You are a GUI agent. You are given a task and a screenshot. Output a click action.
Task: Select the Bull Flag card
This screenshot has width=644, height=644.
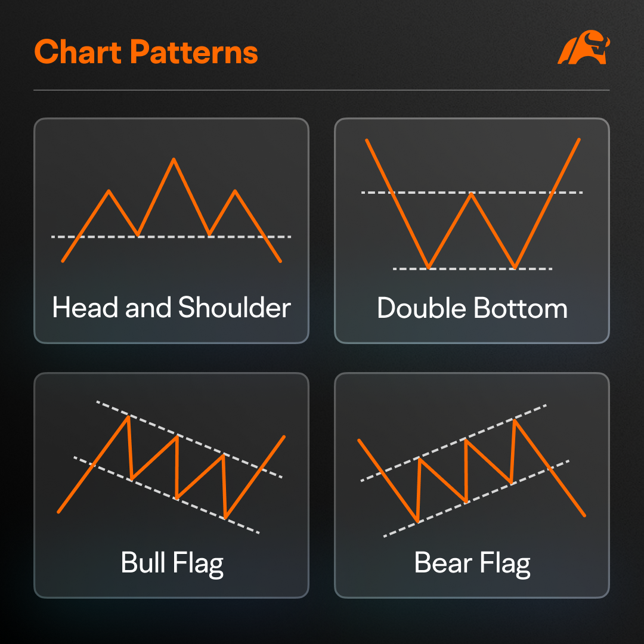click(x=171, y=485)
